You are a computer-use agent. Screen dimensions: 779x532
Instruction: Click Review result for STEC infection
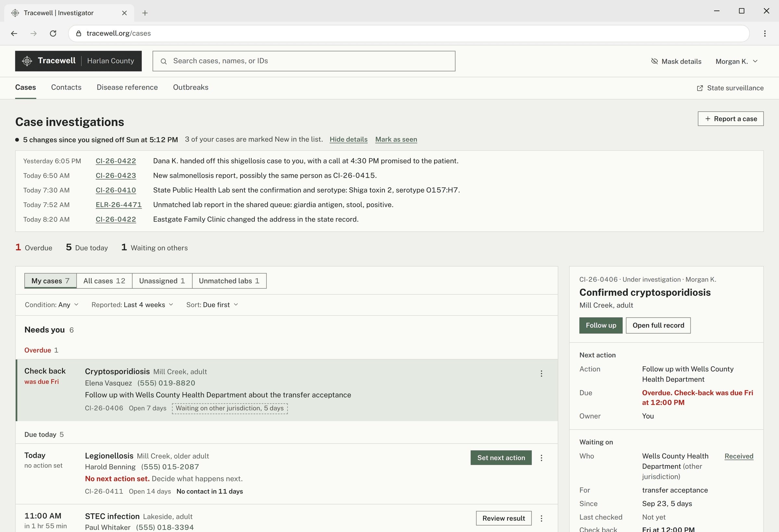pyautogui.click(x=504, y=519)
